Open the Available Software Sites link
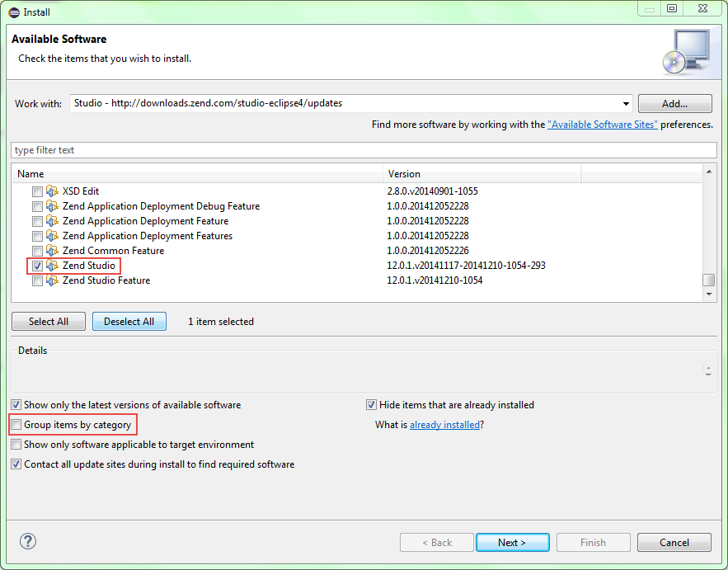Viewport: 728px width, 570px height. coord(602,125)
